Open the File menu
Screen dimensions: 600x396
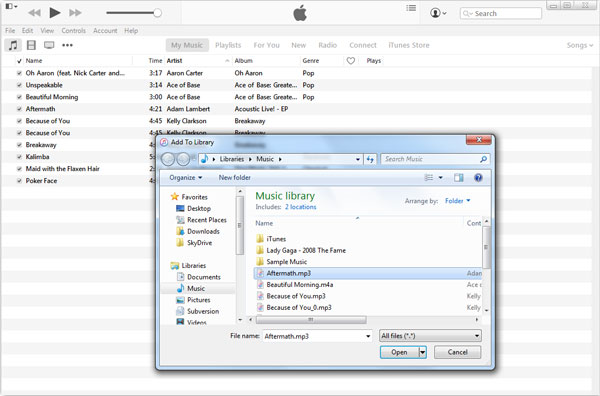click(10, 31)
